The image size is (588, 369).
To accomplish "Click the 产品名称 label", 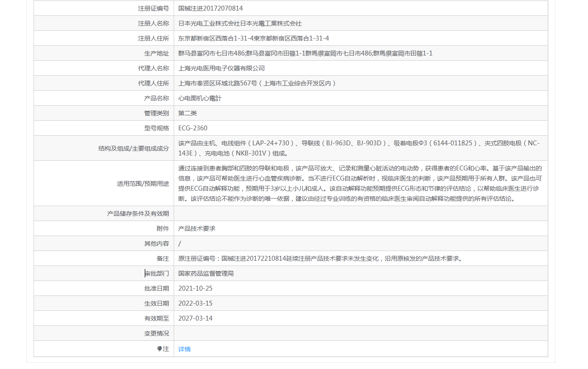I will click(156, 98).
